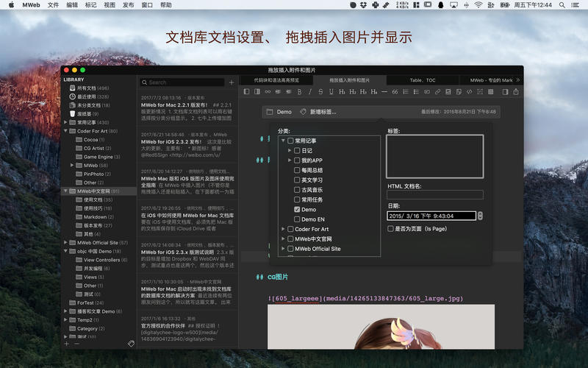Check the 英文学习 category checkbox

click(297, 180)
